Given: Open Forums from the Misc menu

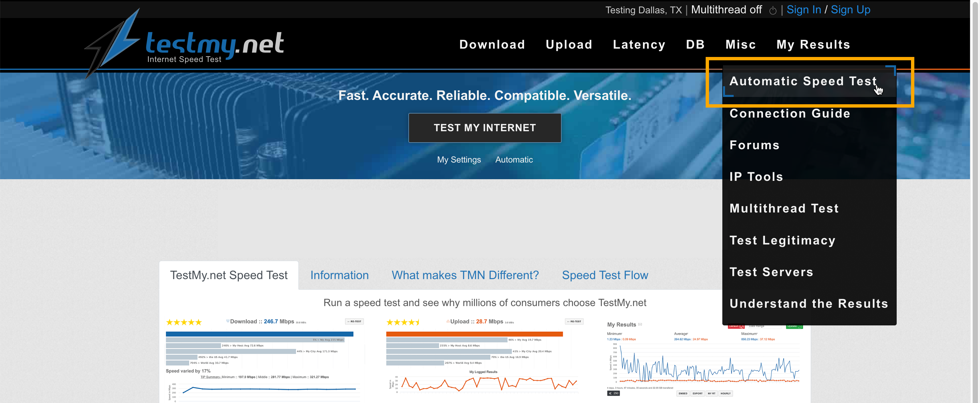Looking at the screenshot, I should click(809, 145).
